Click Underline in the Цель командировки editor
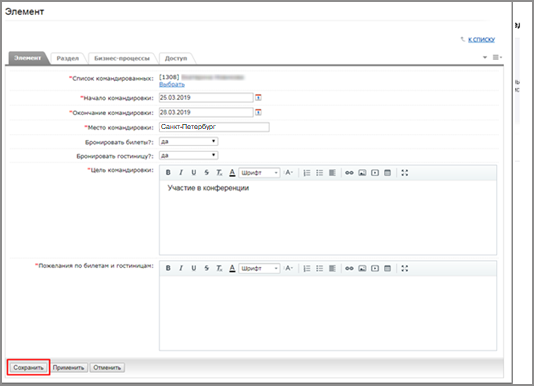This screenshot has height=386, width=534. tap(193, 173)
